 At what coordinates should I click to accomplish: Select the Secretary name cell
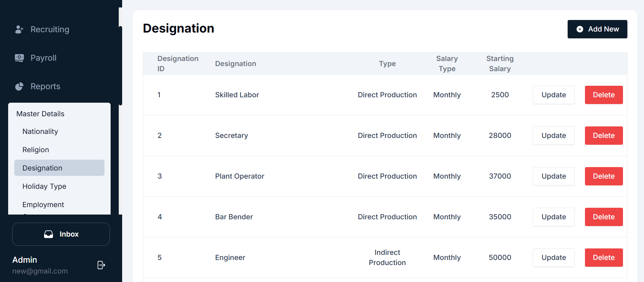point(231,136)
